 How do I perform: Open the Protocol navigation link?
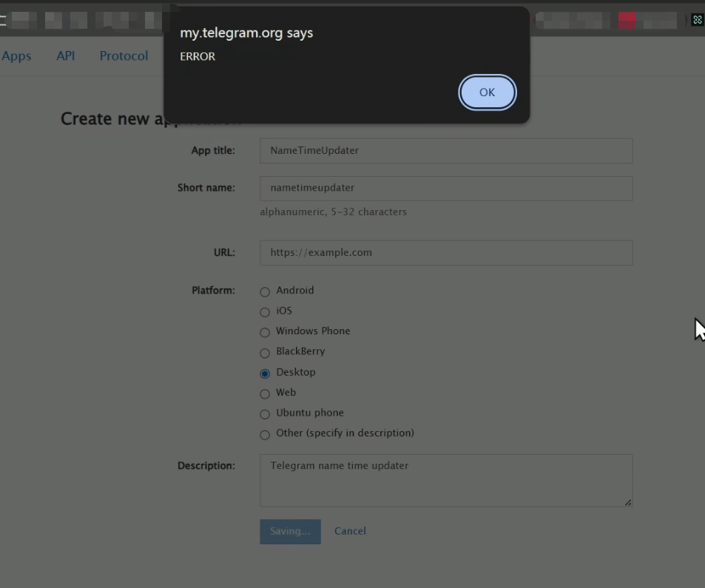(124, 55)
